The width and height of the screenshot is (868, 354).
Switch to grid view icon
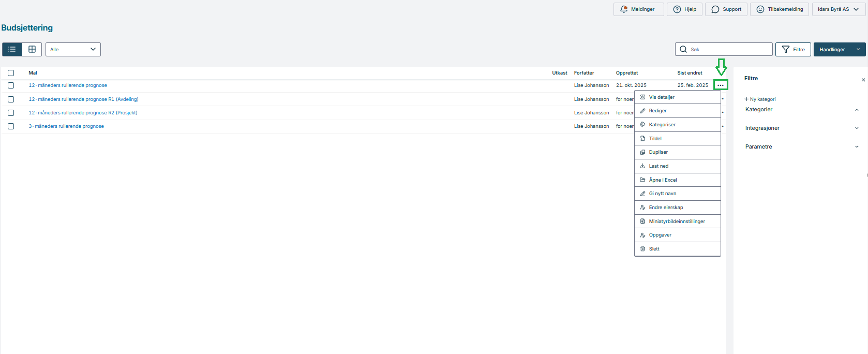32,49
